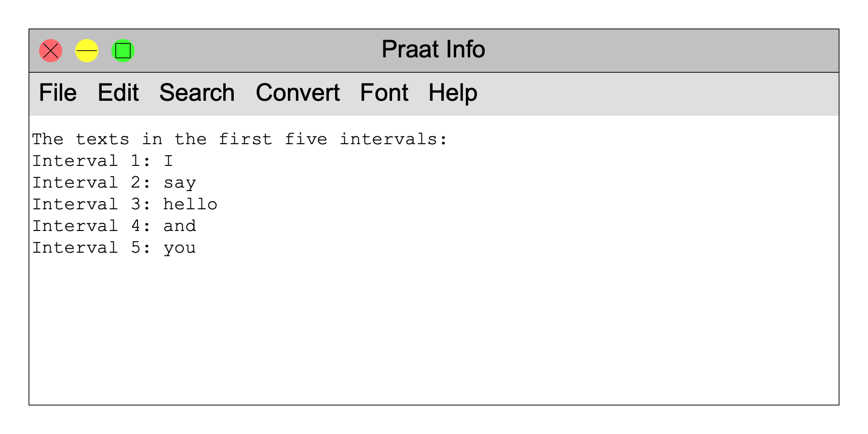868x434 pixels.
Task: Open the File menu
Action: tap(58, 93)
